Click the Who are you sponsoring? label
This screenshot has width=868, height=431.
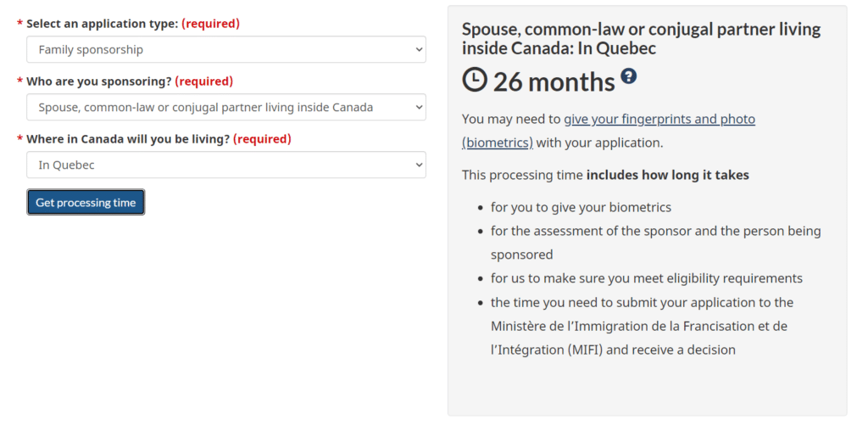pos(99,81)
